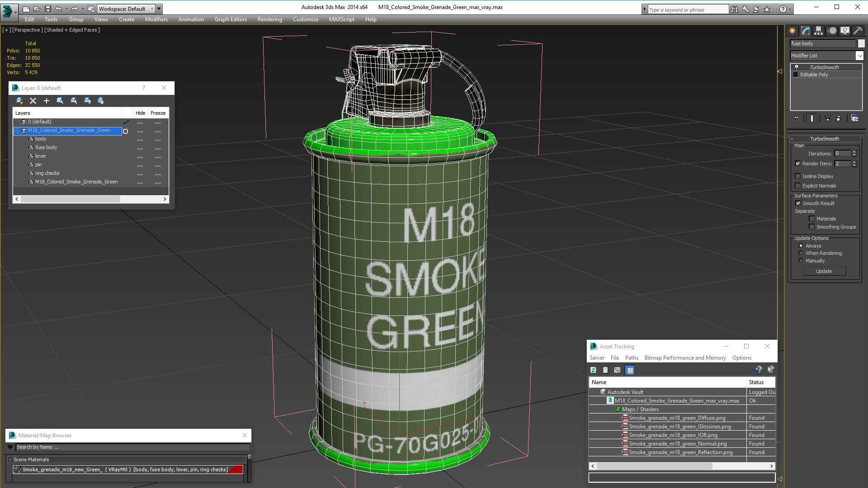Click the Name column header in Asset Tracking

pyautogui.click(x=667, y=382)
